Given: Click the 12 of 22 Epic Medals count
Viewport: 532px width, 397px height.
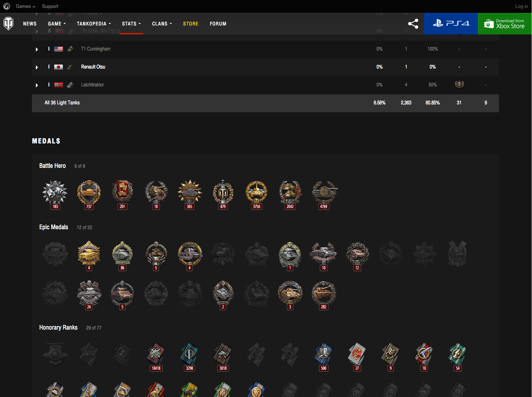Looking at the screenshot, I should (x=84, y=227).
